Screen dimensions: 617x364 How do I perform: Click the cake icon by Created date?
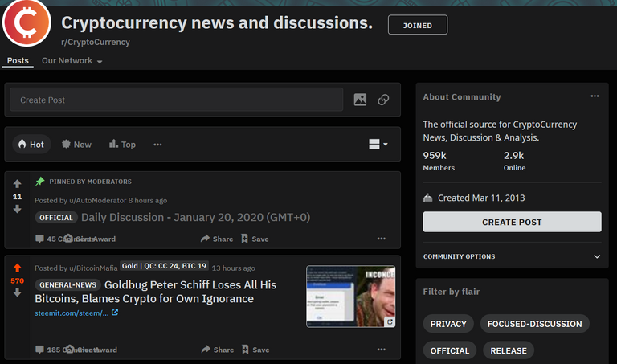[x=427, y=198]
